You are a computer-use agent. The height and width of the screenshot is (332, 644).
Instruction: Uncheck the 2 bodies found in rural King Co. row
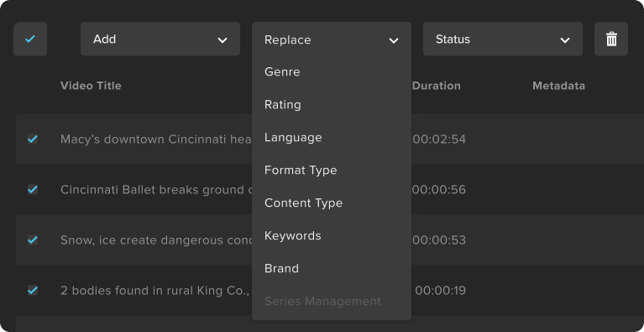coord(33,291)
